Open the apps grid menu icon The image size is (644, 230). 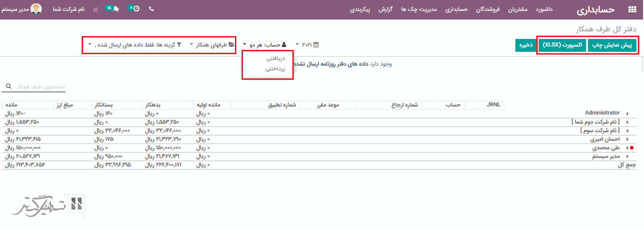(x=632, y=10)
